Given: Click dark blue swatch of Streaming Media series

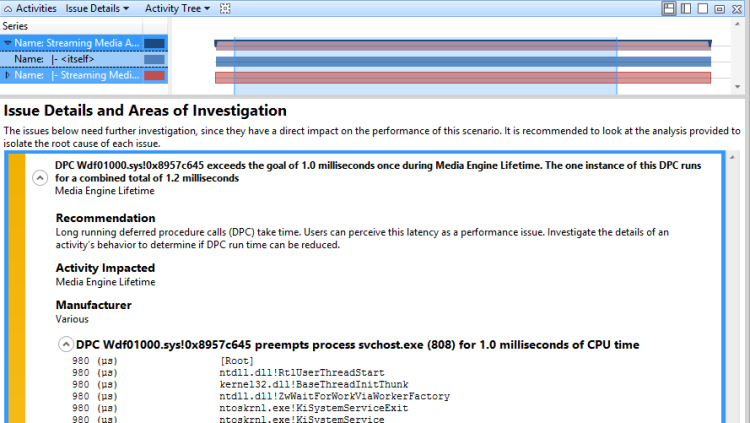Looking at the screenshot, I should click(x=154, y=44).
